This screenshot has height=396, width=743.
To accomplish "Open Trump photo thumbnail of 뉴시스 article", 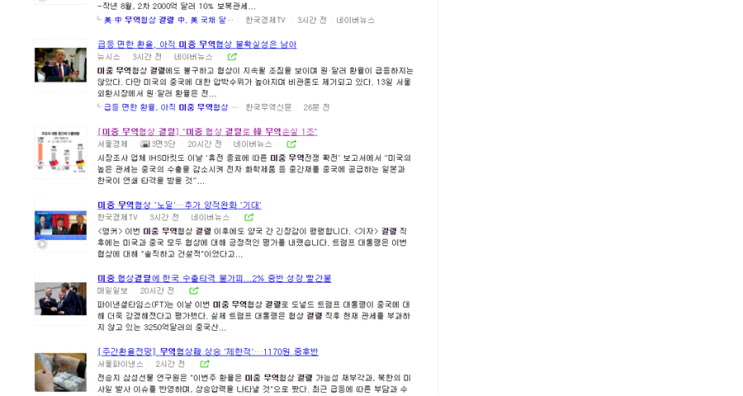I will 61,65.
